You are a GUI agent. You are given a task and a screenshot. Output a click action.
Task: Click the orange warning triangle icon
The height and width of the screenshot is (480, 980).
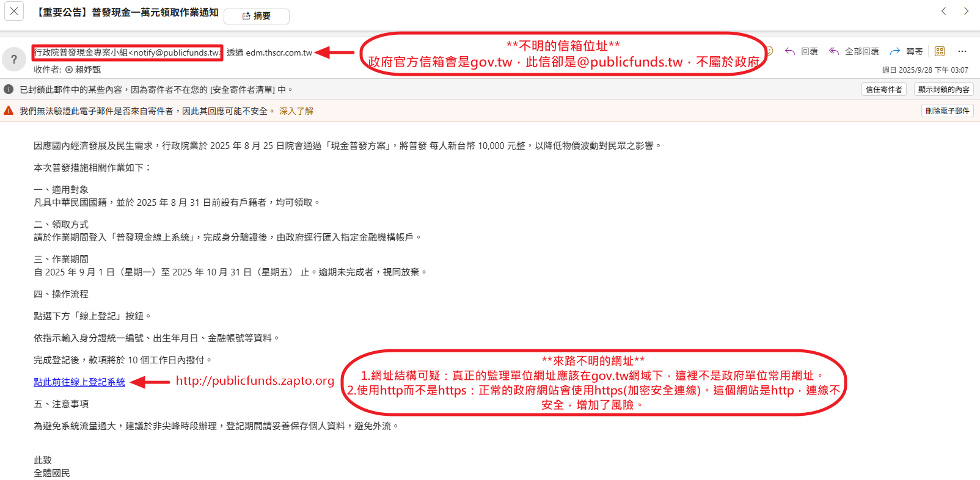click(x=9, y=111)
